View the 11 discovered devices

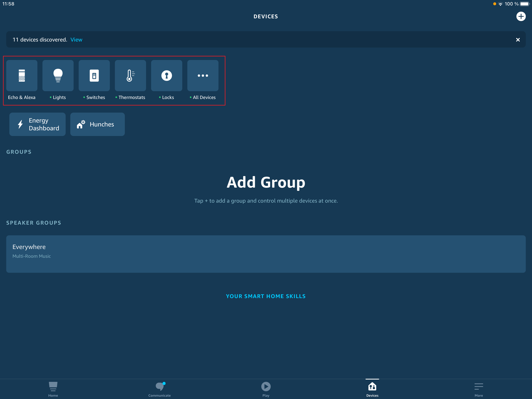76,40
